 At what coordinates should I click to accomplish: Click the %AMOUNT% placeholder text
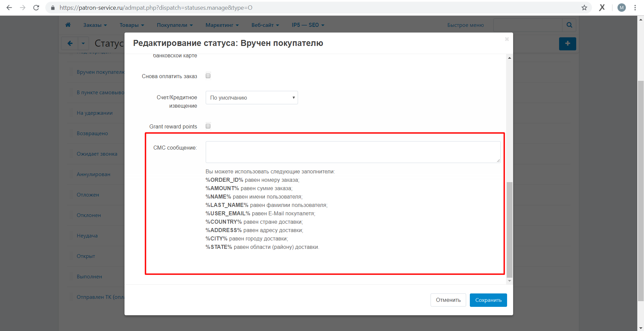(222, 188)
